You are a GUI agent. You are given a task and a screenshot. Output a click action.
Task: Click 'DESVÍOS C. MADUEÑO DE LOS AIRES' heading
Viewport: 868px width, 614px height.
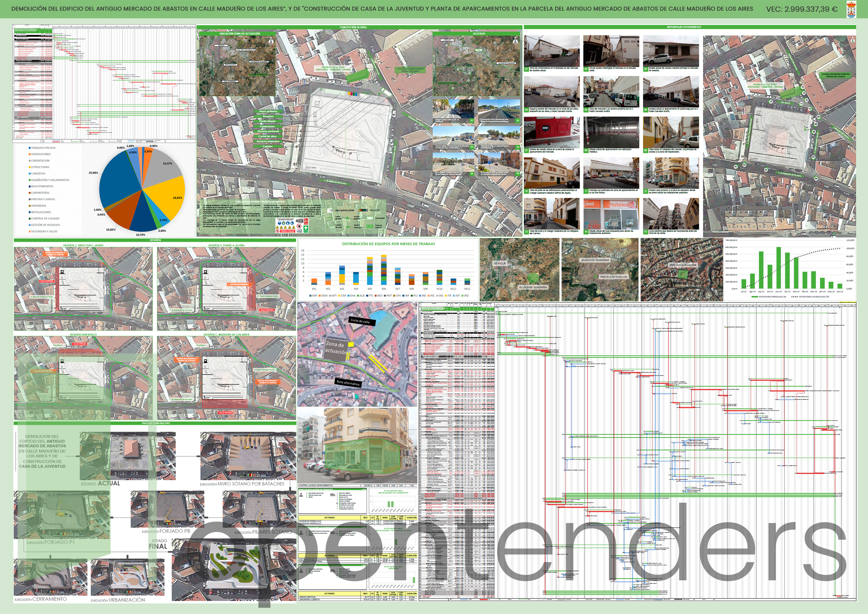tap(226, 334)
